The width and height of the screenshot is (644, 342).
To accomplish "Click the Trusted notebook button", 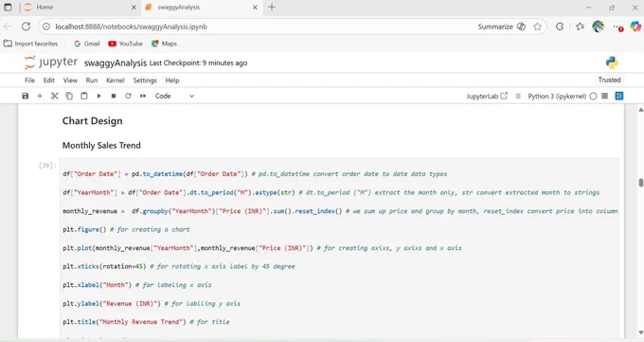I will tap(609, 80).
